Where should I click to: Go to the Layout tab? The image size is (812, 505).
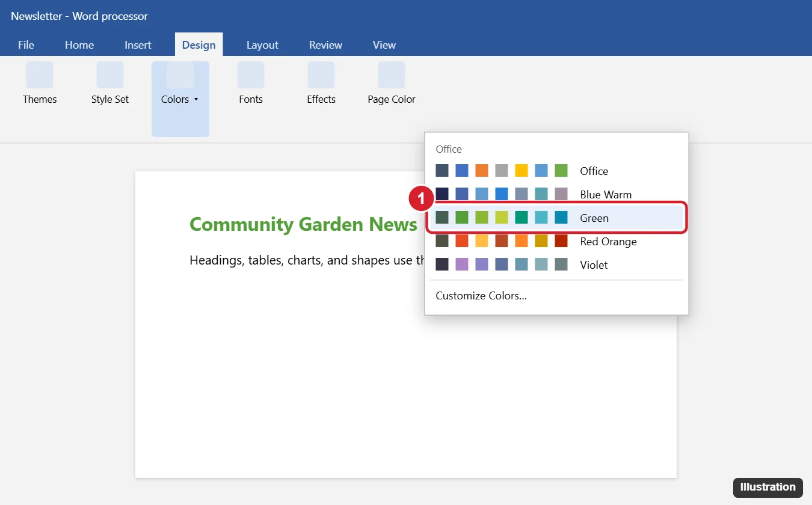tap(262, 45)
